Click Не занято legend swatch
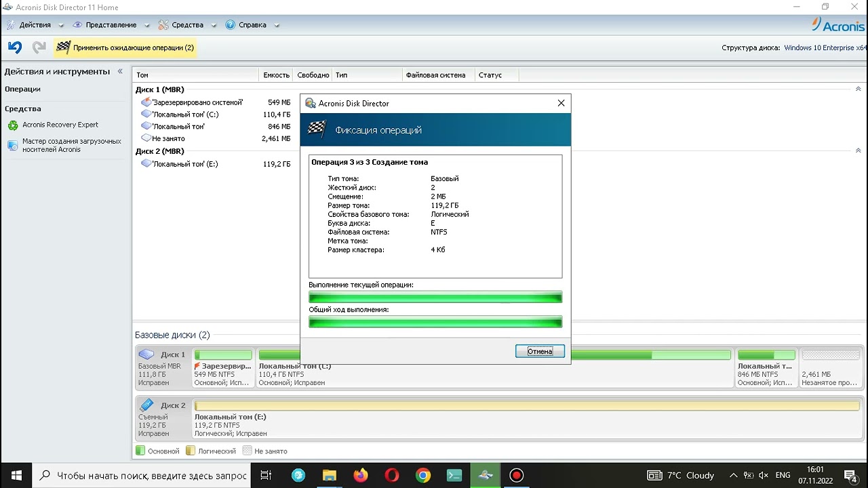The image size is (868, 488). coord(248,451)
